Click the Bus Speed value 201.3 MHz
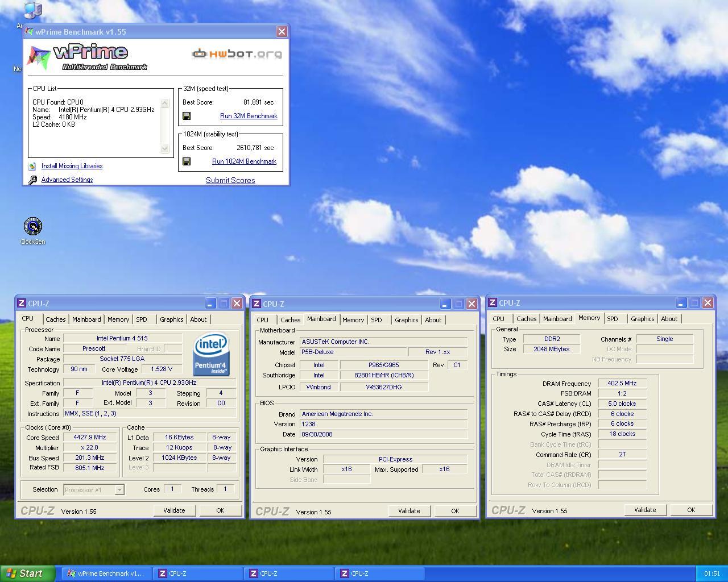This screenshot has height=582, width=728. pyautogui.click(x=90, y=458)
